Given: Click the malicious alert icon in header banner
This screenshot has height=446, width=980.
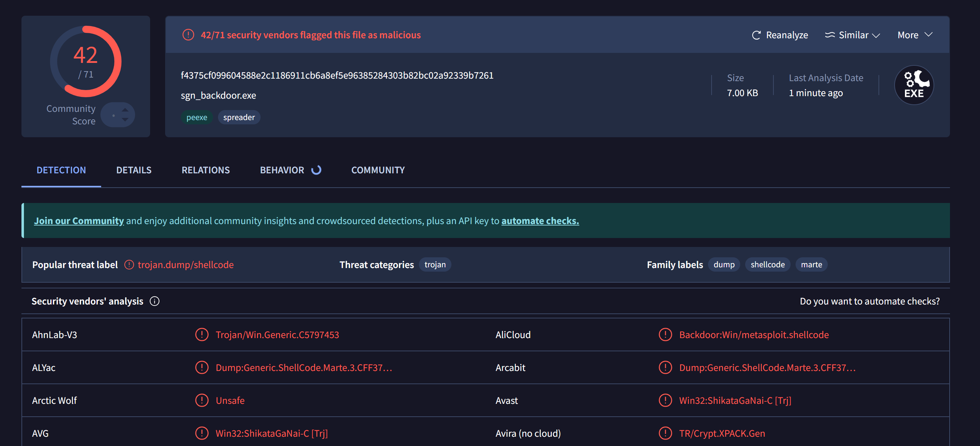Looking at the screenshot, I should 188,35.
